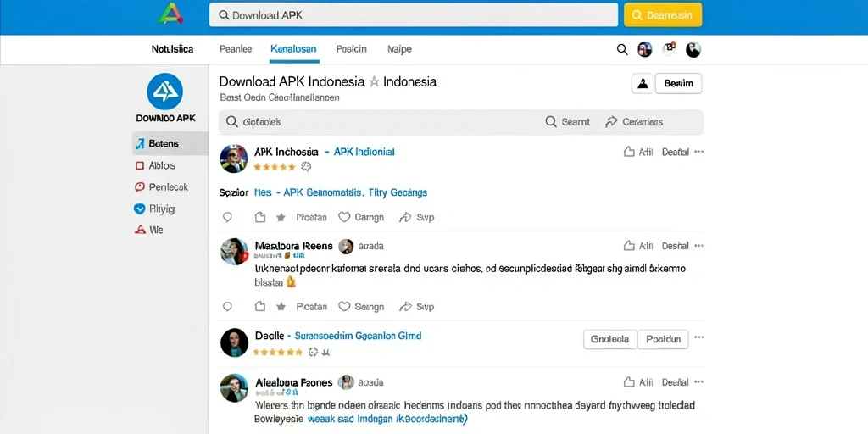This screenshot has width=868, height=434.
Task: Open the triangle logo in blue header
Action: (170, 14)
